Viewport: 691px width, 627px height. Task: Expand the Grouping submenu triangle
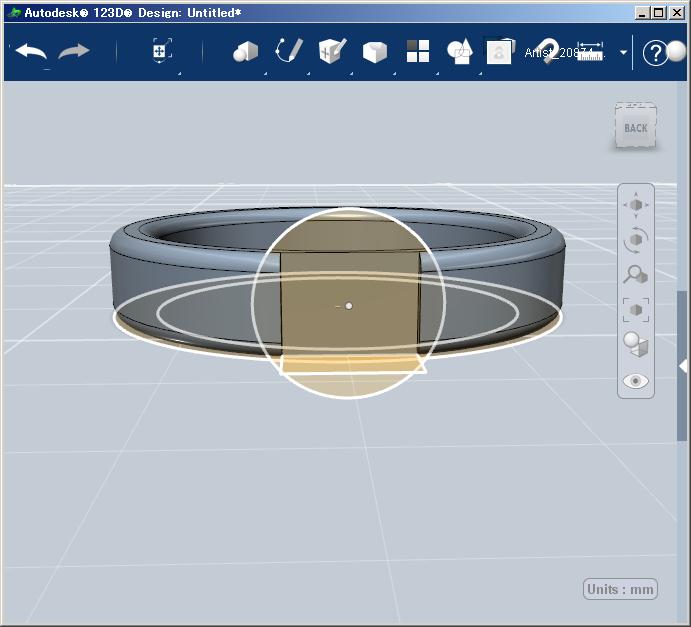coord(480,74)
